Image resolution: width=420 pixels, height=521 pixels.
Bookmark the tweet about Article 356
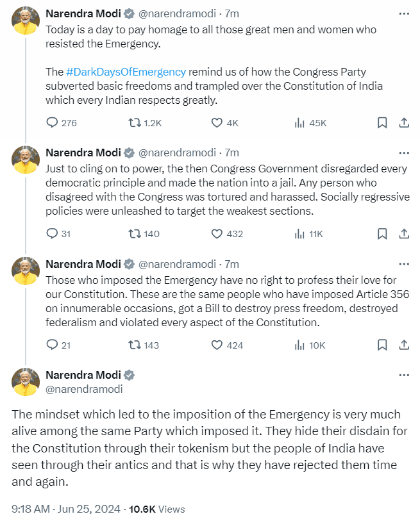pos(382,345)
